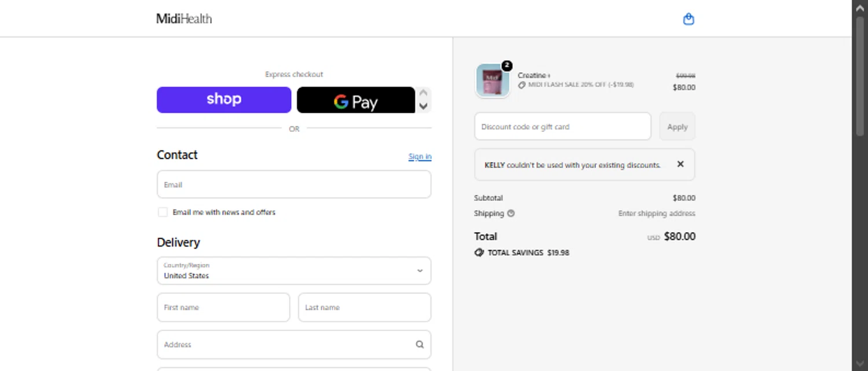Image resolution: width=868 pixels, height=371 pixels.
Task: Click the quantity badge on product image
Action: pos(507,65)
